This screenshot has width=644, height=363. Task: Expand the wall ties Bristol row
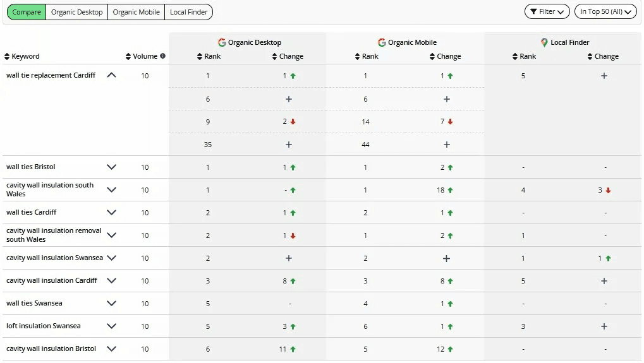(x=111, y=167)
